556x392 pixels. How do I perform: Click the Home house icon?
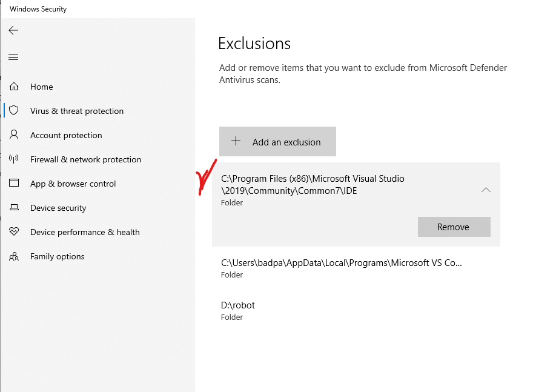(14, 87)
